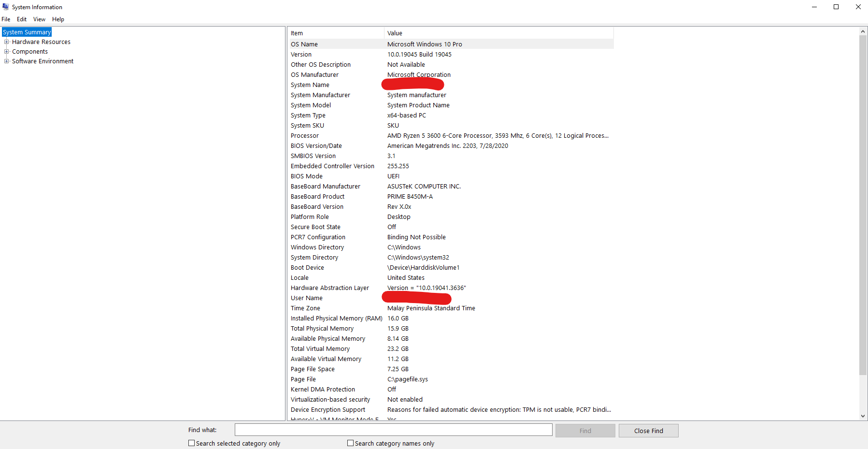
Task: Click the Microsoft Windows 10 Pro value
Action: pos(425,44)
